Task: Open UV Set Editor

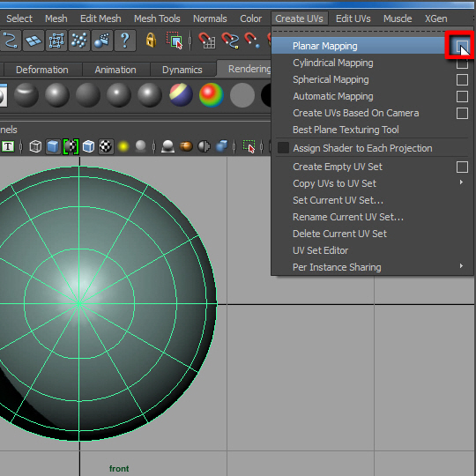Action: click(320, 250)
